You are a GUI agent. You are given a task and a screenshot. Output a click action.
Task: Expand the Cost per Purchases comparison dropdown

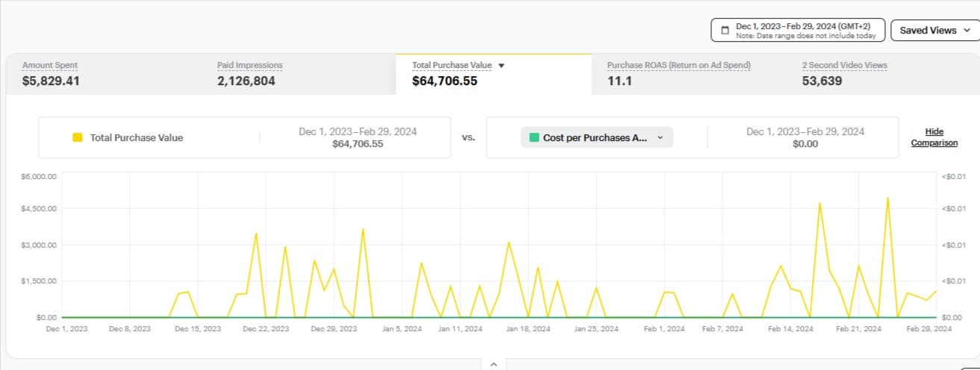point(659,138)
